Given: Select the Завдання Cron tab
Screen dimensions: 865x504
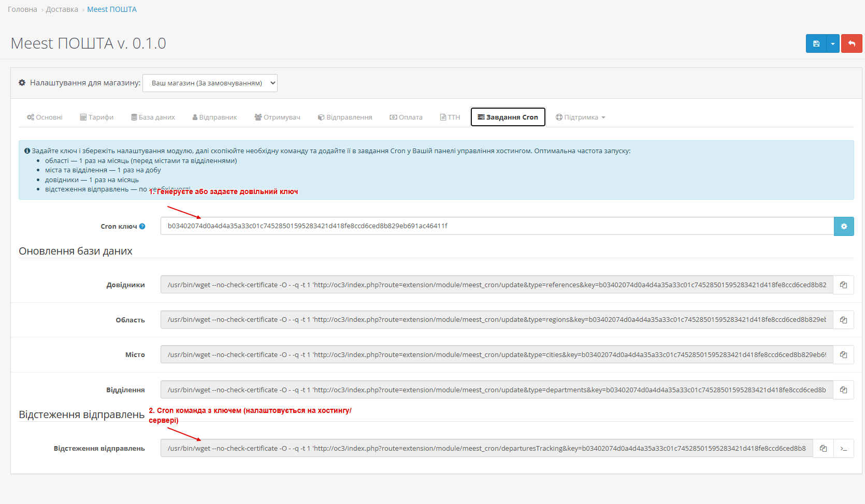Looking at the screenshot, I should 508,117.
